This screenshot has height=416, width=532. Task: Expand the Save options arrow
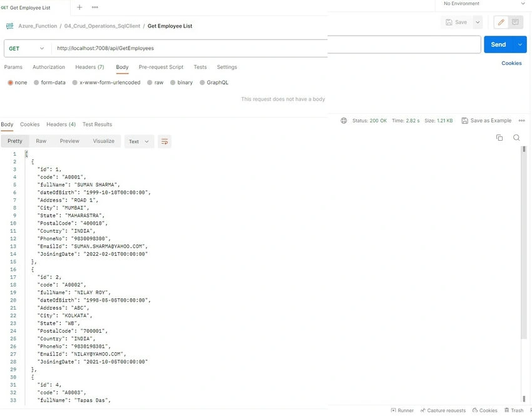(478, 23)
